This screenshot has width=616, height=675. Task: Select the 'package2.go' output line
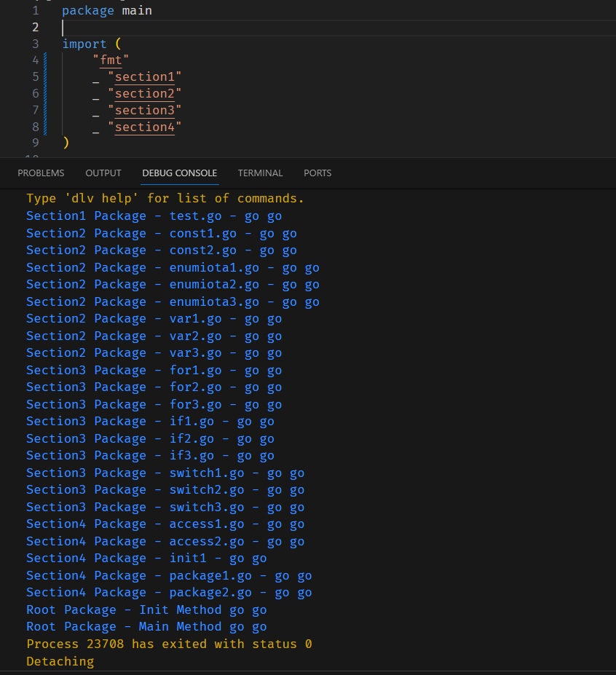click(x=169, y=592)
